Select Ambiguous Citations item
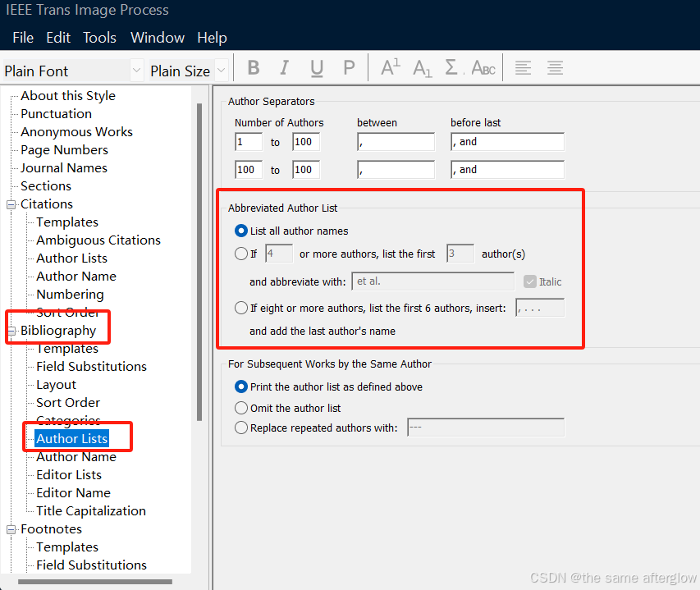Screen dimensions: 700x590 point(98,240)
